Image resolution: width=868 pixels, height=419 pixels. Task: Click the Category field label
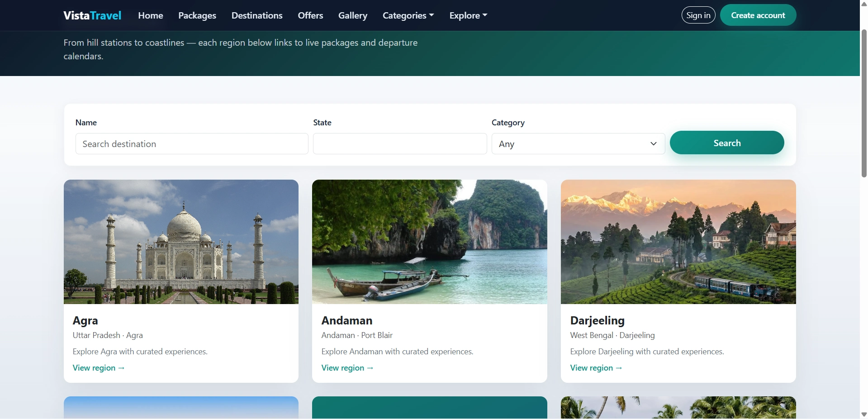click(x=508, y=123)
